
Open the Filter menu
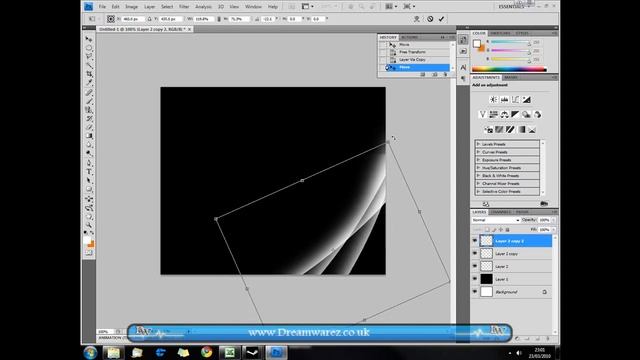click(184, 7)
